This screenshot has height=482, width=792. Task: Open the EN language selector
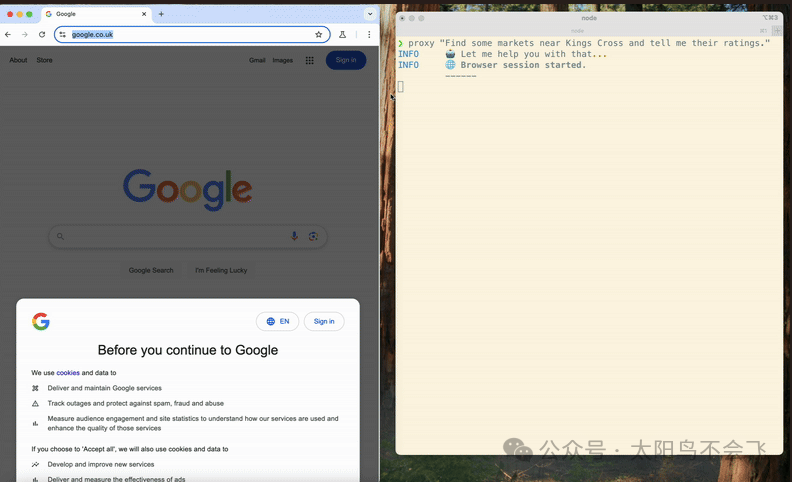click(277, 321)
